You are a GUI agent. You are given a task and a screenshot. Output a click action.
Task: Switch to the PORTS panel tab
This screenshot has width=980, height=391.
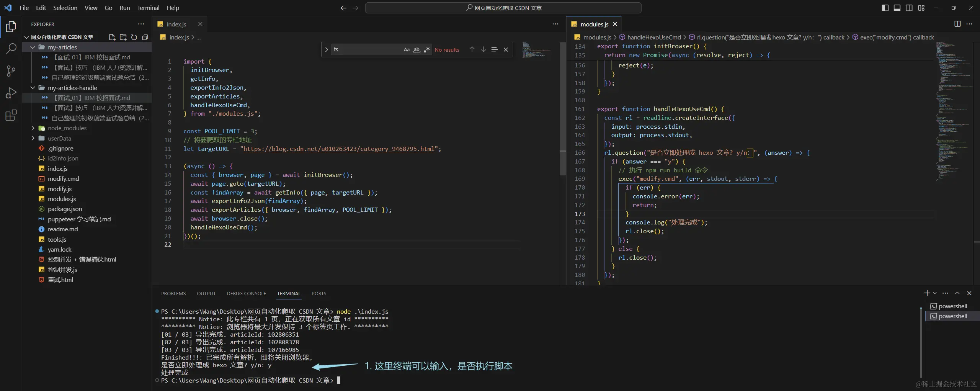click(x=319, y=293)
